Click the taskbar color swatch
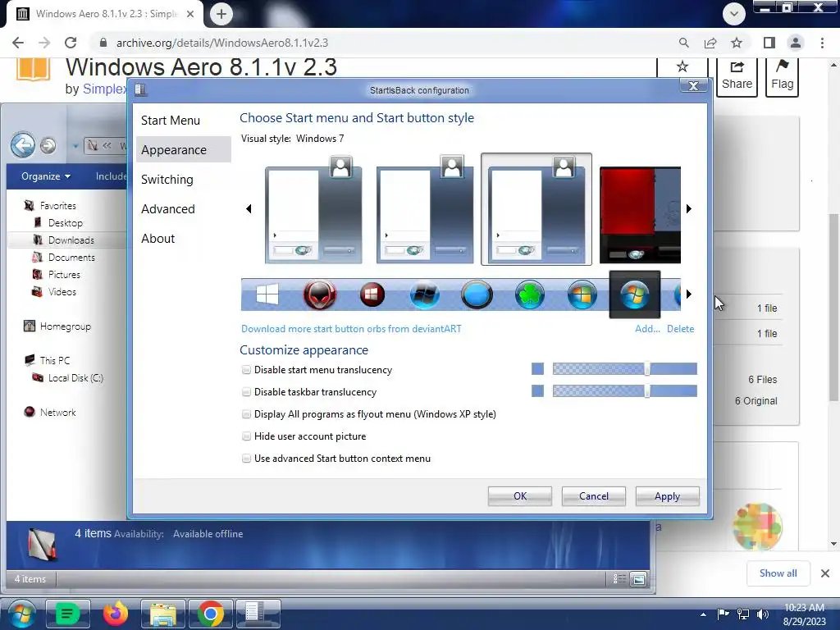840x630 pixels. tap(537, 391)
